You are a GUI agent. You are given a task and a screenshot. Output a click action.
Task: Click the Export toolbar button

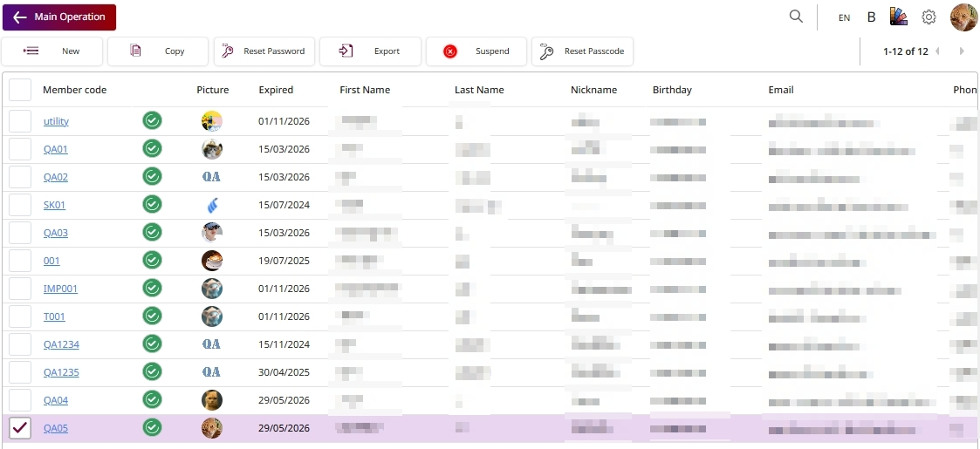point(370,51)
